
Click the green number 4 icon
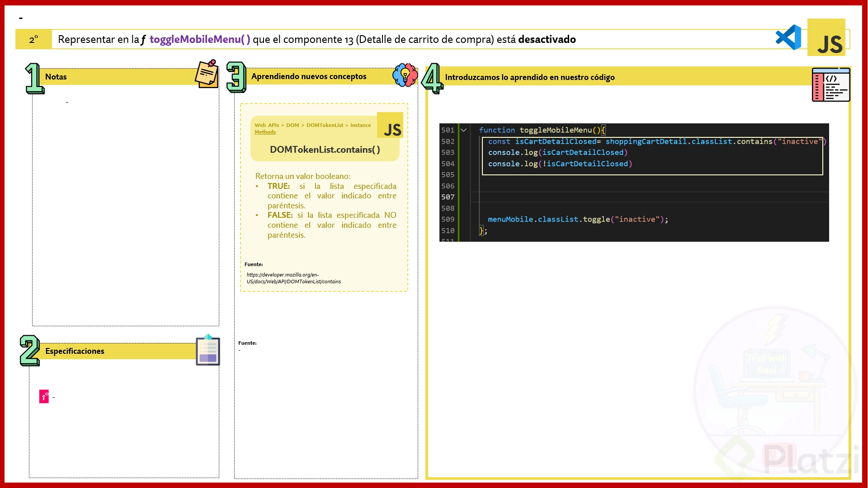click(x=432, y=78)
